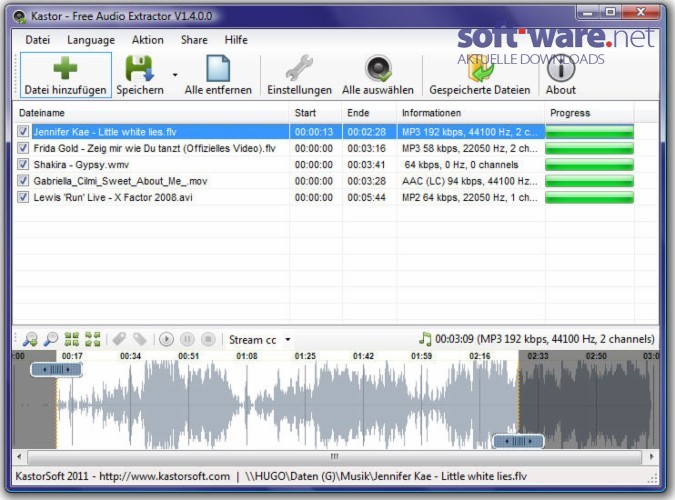Click the Speichern floppy disk button
The width and height of the screenshot is (675, 500).
(139, 75)
